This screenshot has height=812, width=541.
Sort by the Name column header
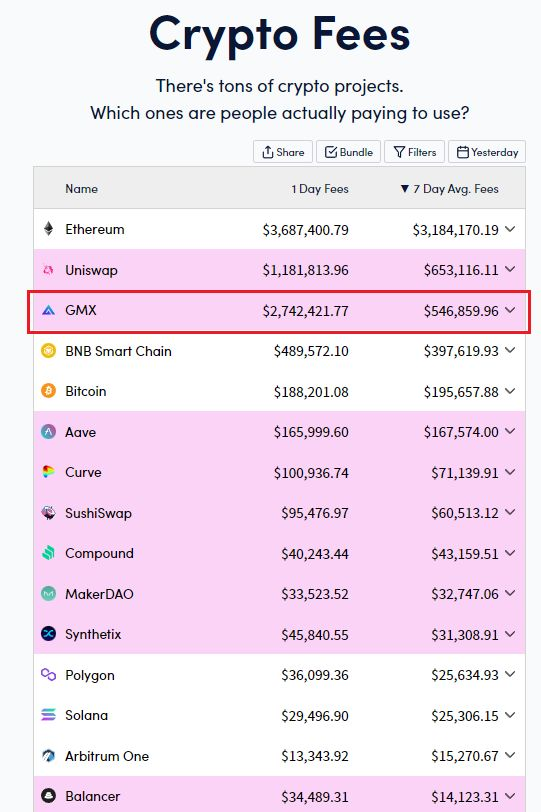pyautogui.click(x=81, y=188)
